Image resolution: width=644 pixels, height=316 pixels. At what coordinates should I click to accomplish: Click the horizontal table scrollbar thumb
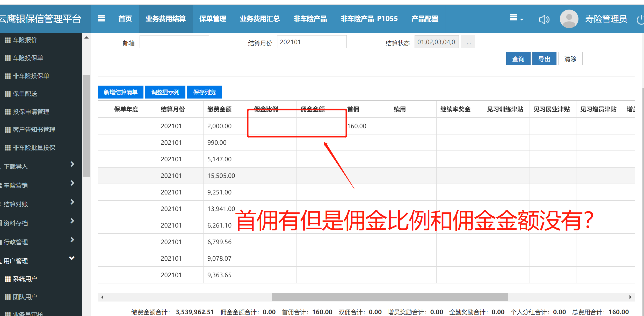tap(390, 297)
